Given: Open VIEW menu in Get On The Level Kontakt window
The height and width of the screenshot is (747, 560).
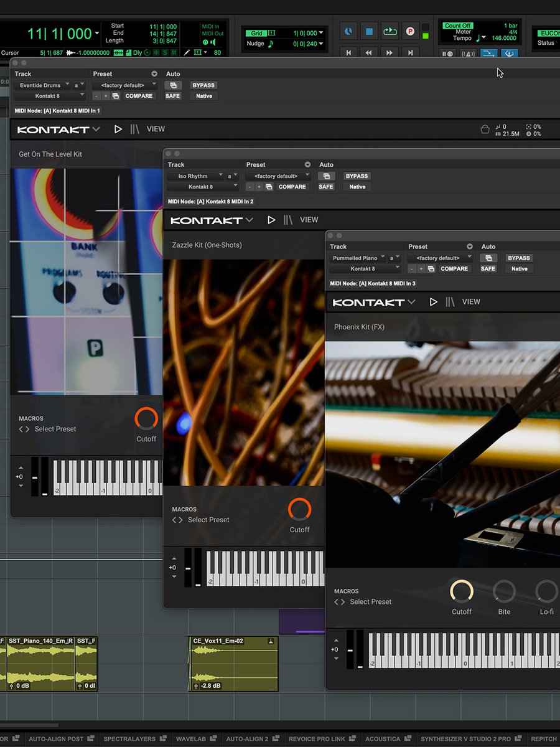Looking at the screenshot, I should click(x=156, y=129).
